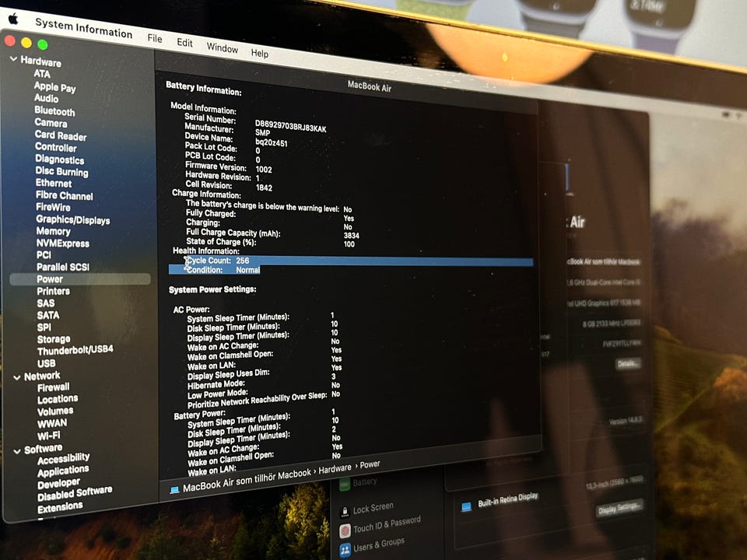The height and width of the screenshot is (560, 747).
Task: Open Lock Screen in System Settings window
Action: [x=367, y=509]
